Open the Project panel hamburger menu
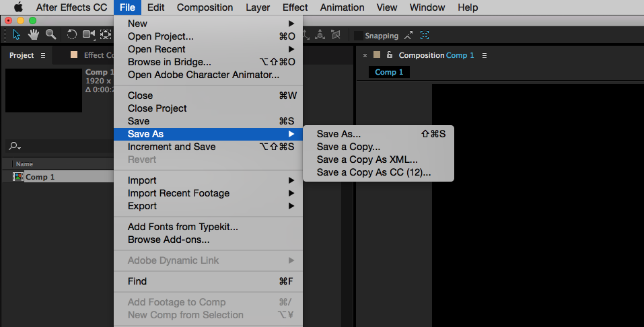Image resolution: width=644 pixels, height=327 pixels. pyautogui.click(x=43, y=55)
